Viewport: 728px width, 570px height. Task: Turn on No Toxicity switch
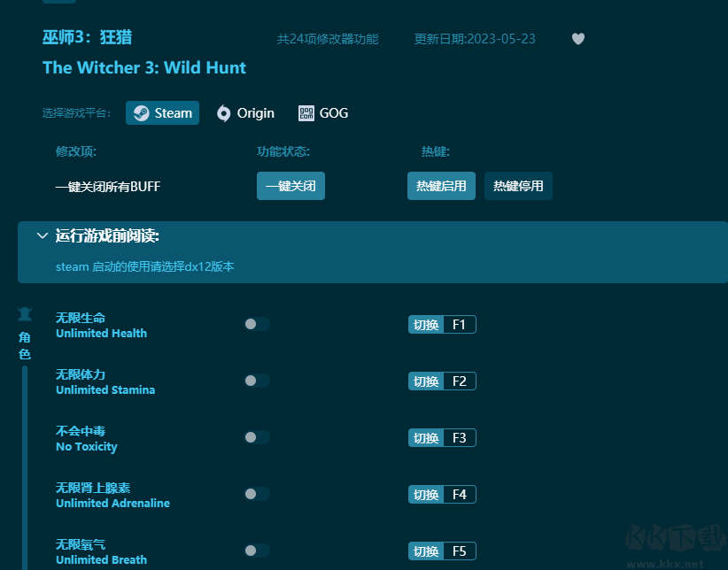pyautogui.click(x=257, y=437)
